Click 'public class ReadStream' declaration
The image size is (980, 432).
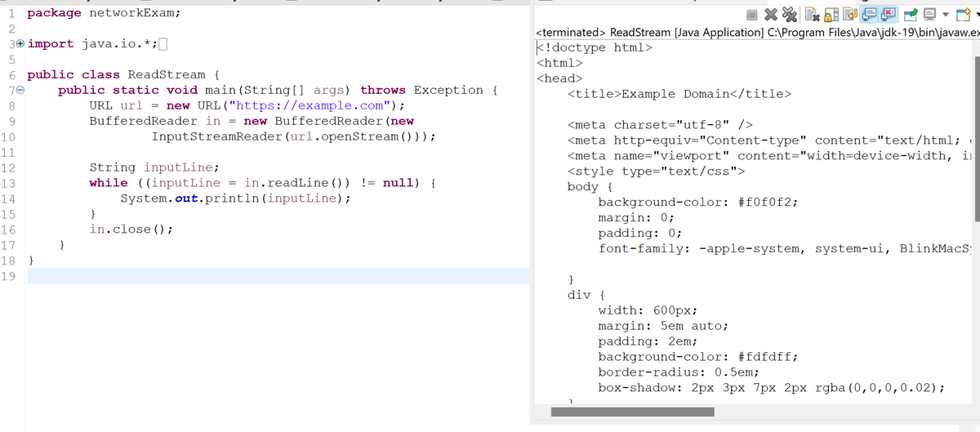pyautogui.click(x=120, y=75)
